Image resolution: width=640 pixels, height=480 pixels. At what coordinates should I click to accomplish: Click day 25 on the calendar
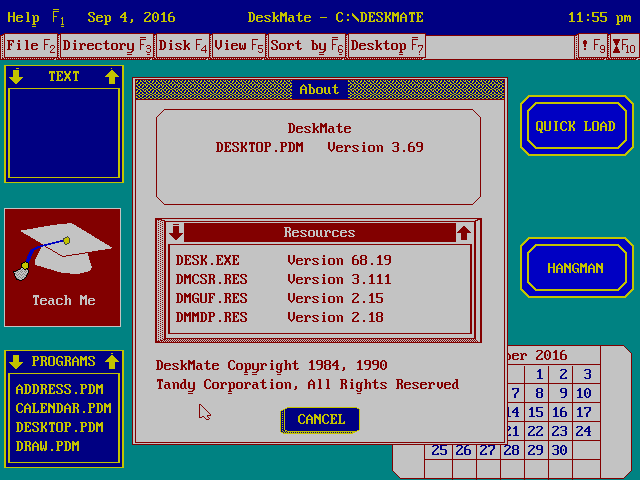(439, 450)
